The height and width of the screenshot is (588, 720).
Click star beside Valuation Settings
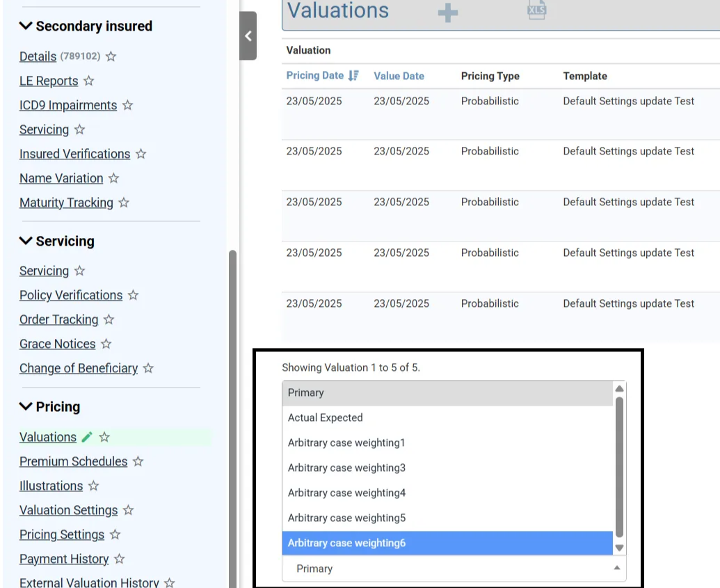[128, 510]
